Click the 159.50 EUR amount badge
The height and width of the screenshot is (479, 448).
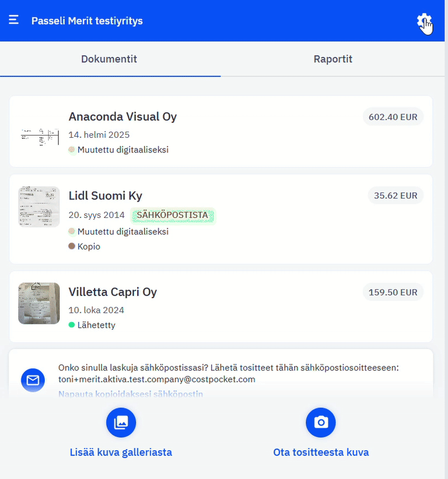tap(393, 292)
